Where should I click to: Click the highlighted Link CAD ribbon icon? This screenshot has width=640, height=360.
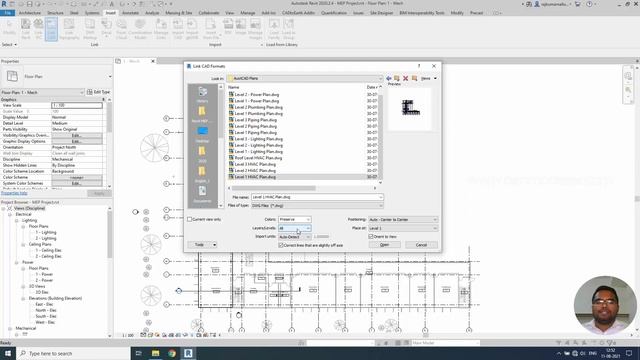(x=51, y=29)
